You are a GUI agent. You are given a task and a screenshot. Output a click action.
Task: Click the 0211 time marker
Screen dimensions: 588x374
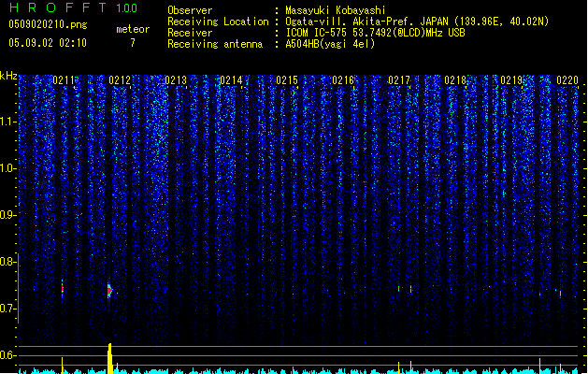point(64,80)
